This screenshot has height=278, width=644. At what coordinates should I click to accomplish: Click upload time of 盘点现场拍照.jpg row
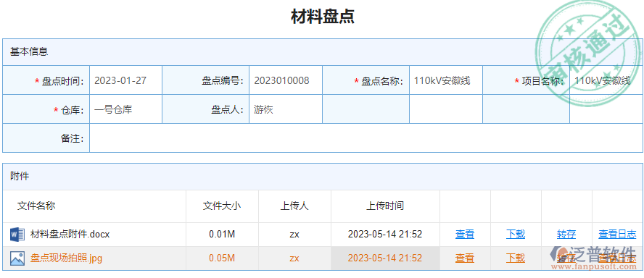click(385, 258)
